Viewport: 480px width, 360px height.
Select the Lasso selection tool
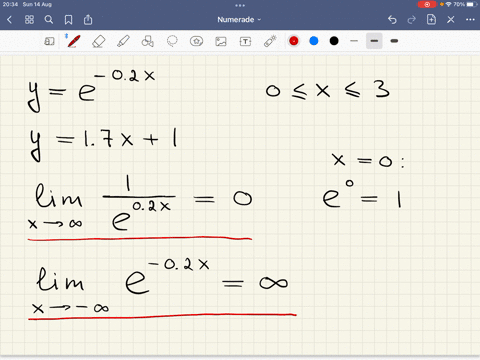click(x=172, y=41)
